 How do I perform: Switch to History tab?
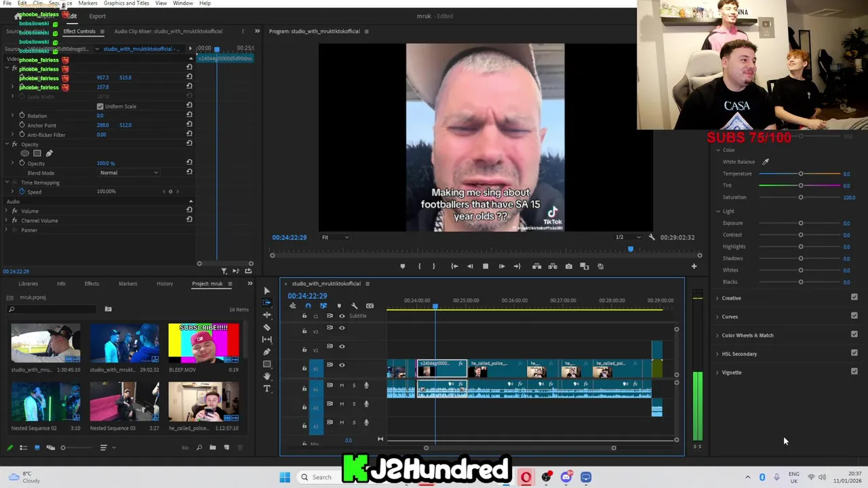point(165,283)
